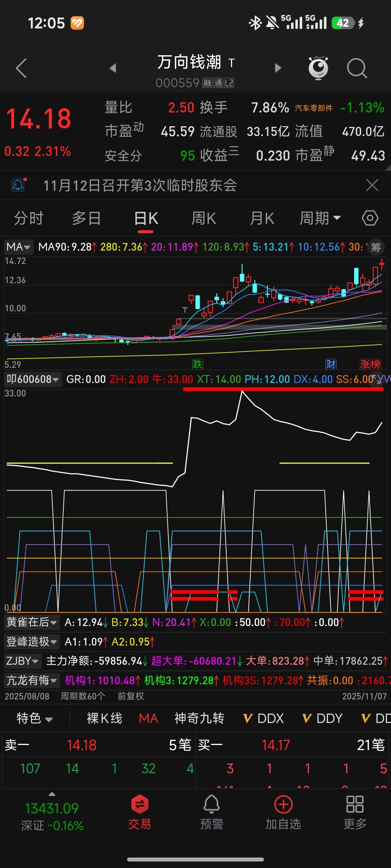The width and height of the screenshot is (391, 868).
Task: Open the shareholder meeting announcement text
Action: coord(140,185)
